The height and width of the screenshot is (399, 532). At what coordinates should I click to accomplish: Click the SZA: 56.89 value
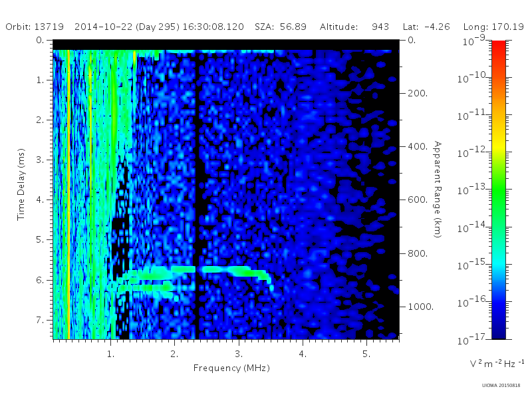[x=281, y=27]
